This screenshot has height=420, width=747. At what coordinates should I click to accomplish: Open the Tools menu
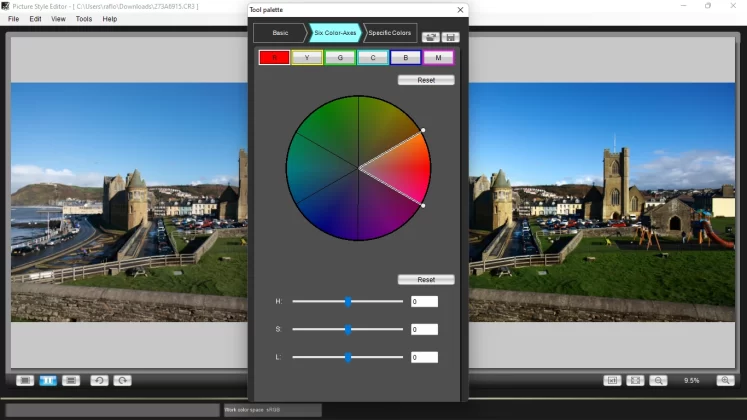pyautogui.click(x=84, y=19)
